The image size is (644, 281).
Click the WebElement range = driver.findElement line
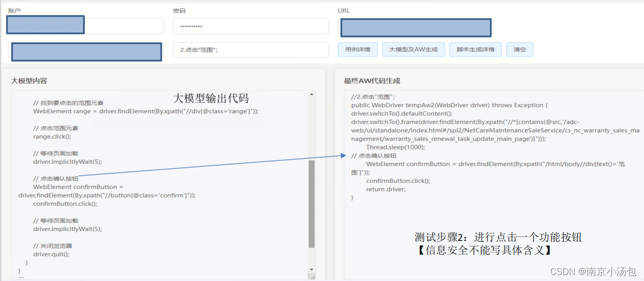coord(146,111)
